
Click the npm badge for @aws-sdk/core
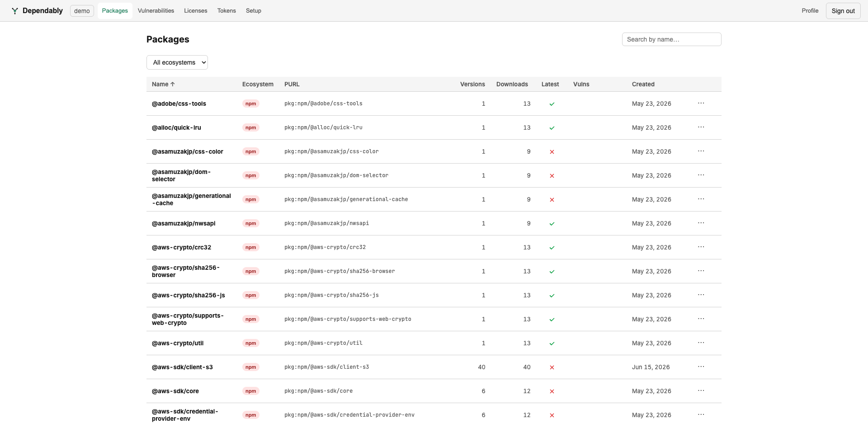[250, 391]
